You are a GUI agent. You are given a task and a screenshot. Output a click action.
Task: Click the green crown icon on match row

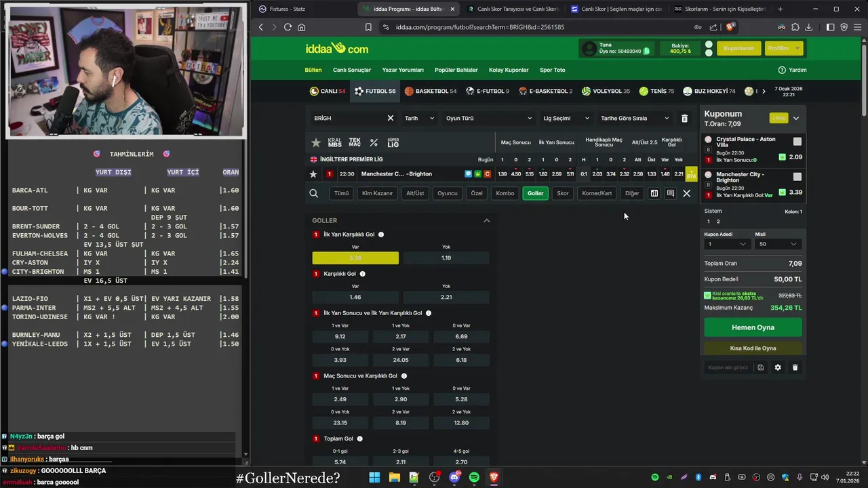477,174
